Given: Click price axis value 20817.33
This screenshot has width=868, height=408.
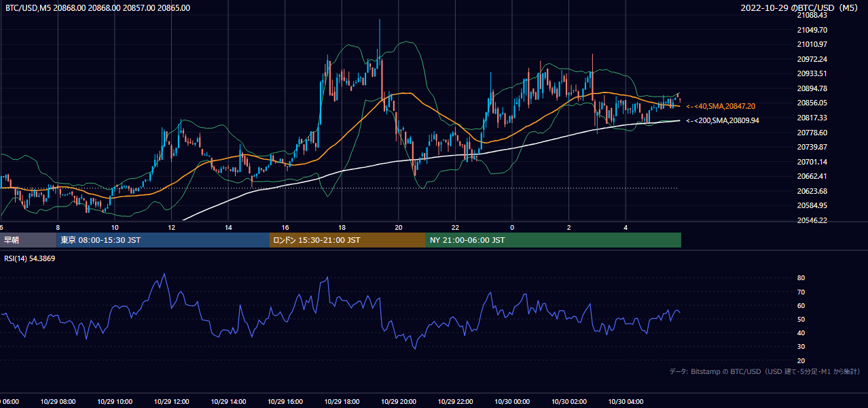Looking at the screenshot, I should [x=812, y=118].
